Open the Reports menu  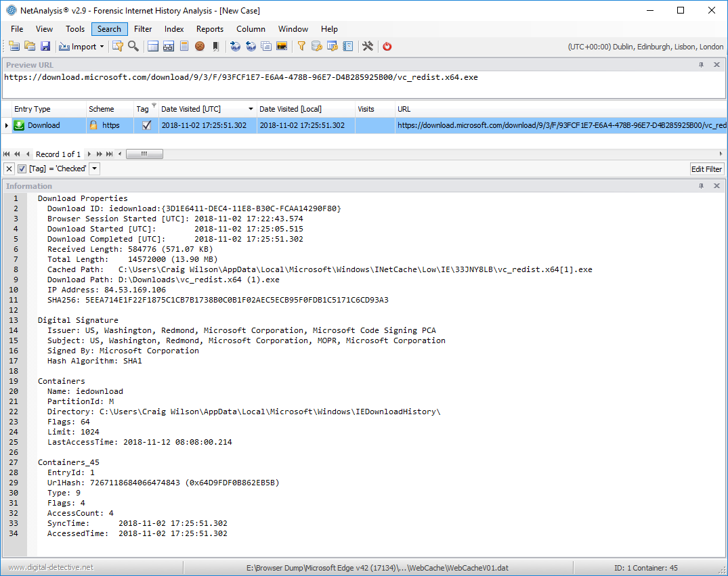[210, 29]
